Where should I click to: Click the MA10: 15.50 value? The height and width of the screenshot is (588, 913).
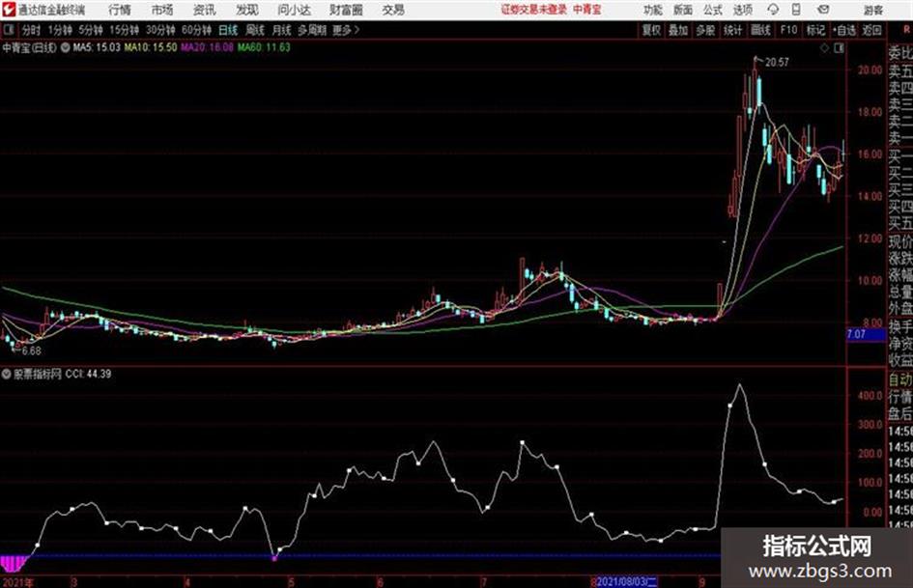150,47
